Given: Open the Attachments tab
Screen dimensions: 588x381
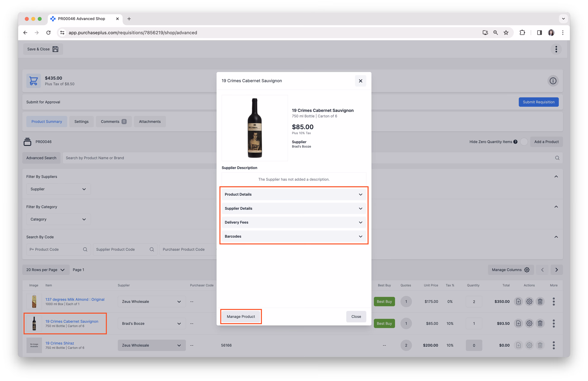Looking at the screenshot, I should point(150,121).
